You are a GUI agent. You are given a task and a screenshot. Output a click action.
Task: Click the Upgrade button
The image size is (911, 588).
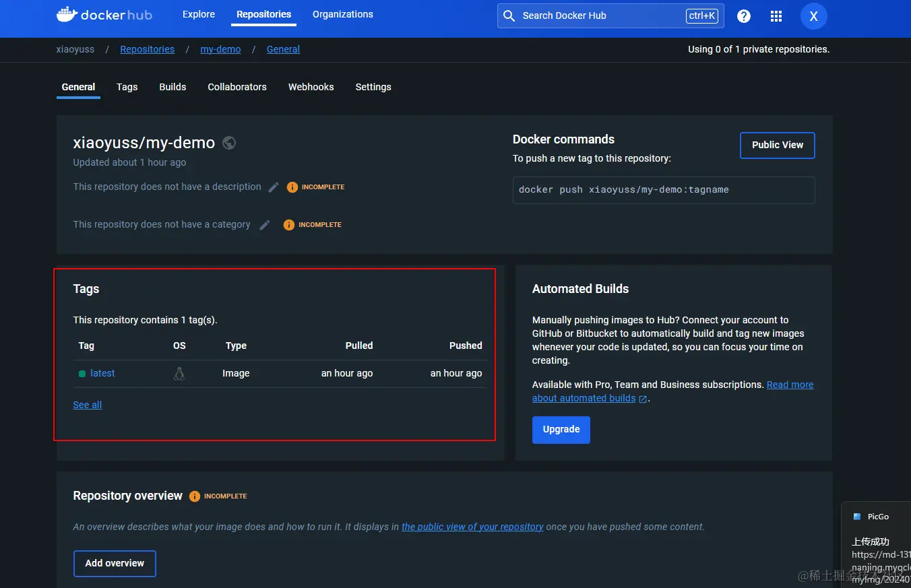pos(561,430)
